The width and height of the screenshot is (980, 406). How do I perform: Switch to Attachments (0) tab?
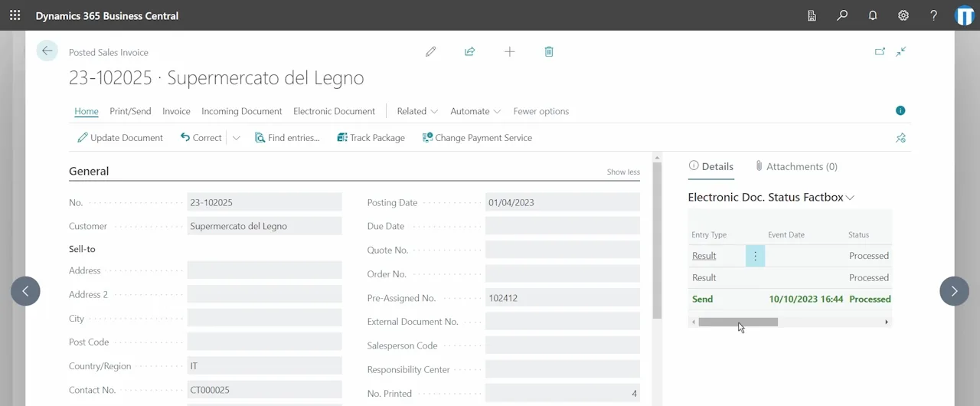pos(796,166)
